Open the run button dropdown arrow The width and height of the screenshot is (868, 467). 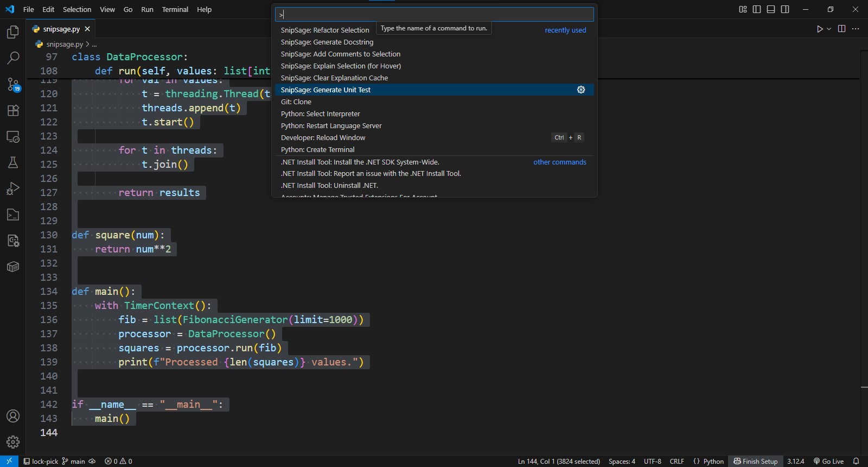pyautogui.click(x=829, y=29)
